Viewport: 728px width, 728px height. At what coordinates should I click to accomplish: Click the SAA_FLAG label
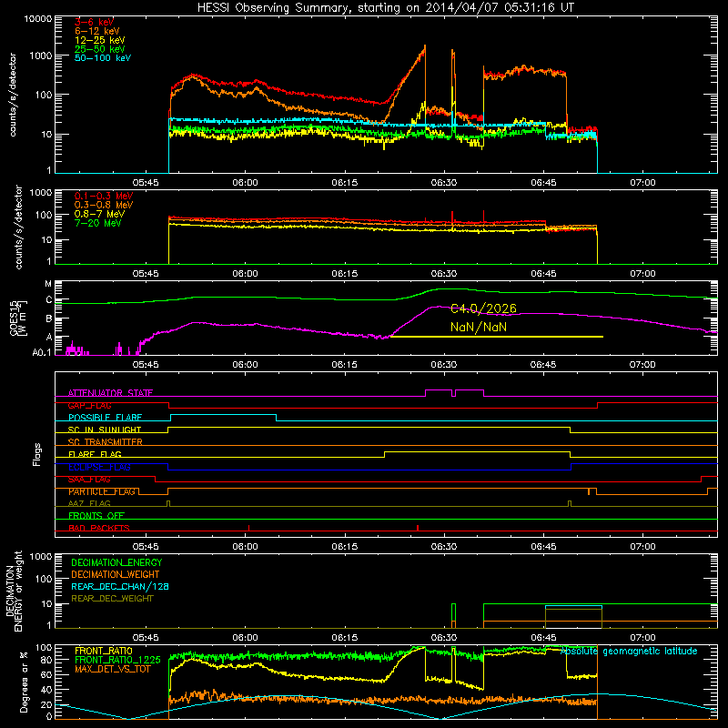coord(89,480)
